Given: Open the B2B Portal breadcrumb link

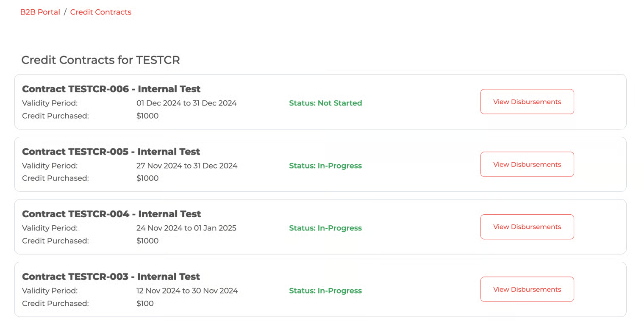Looking at the screenshot, I should pyautogui.click(x=40, y=12).
